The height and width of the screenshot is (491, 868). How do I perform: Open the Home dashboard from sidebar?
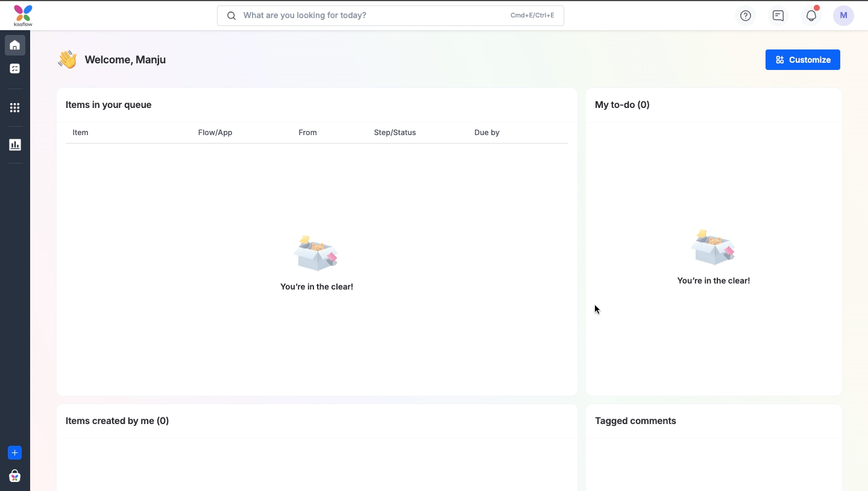pos(14,45)
